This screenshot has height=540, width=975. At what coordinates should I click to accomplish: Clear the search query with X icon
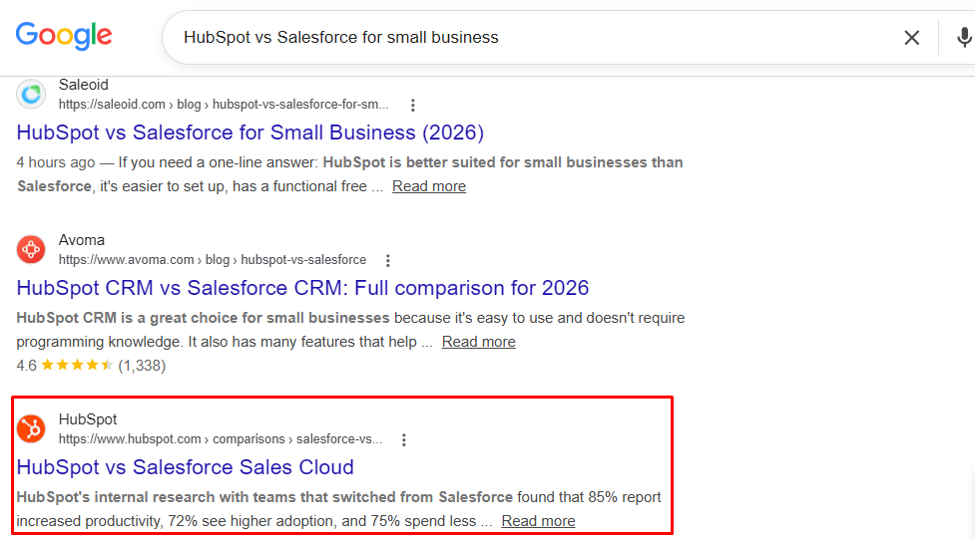[x=912, y=38]
